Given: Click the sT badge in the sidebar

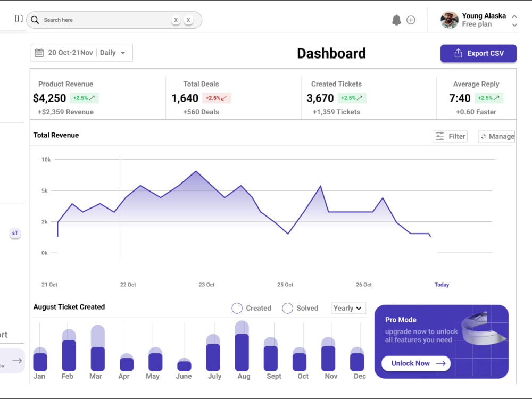Looking at the screenshot, I should pos(15,233).
